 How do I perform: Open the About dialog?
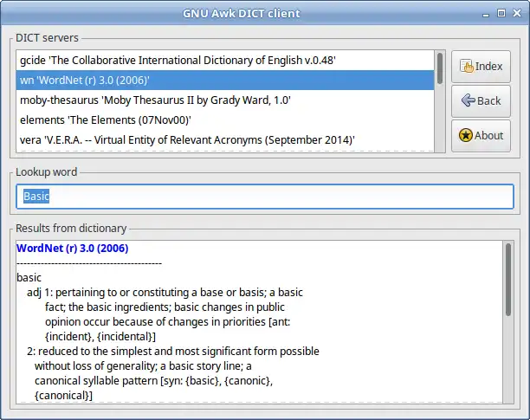[x=481, y=135]
